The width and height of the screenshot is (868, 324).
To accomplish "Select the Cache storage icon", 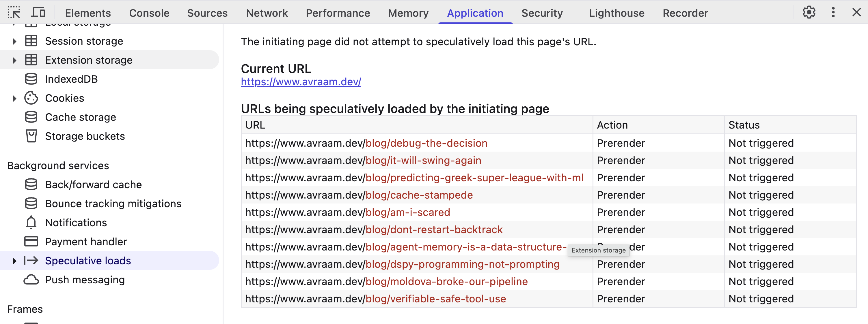I will click(31, 117).
